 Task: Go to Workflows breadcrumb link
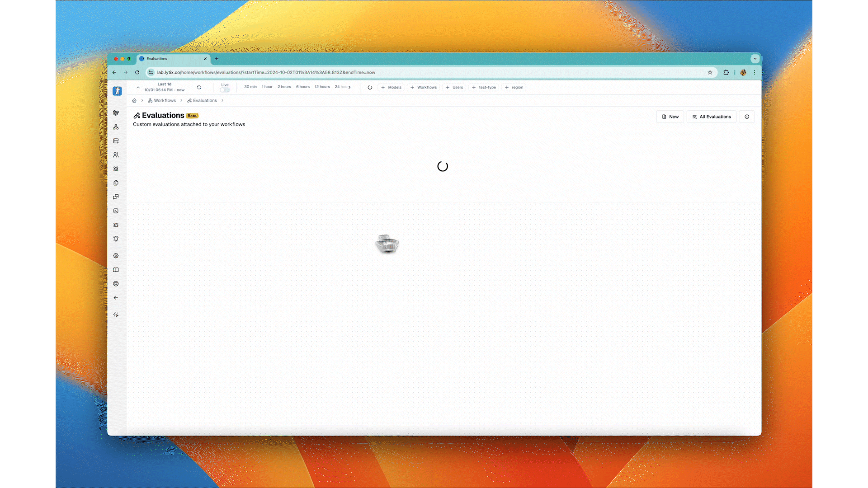coord(162,100)
